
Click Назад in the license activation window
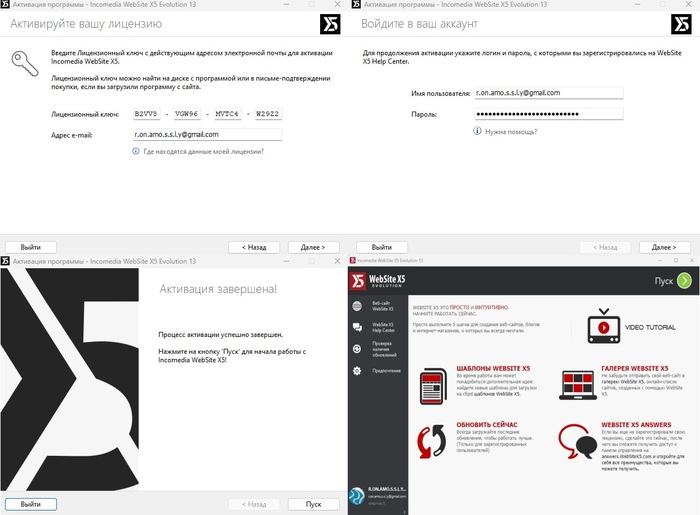tap(254, 247)
